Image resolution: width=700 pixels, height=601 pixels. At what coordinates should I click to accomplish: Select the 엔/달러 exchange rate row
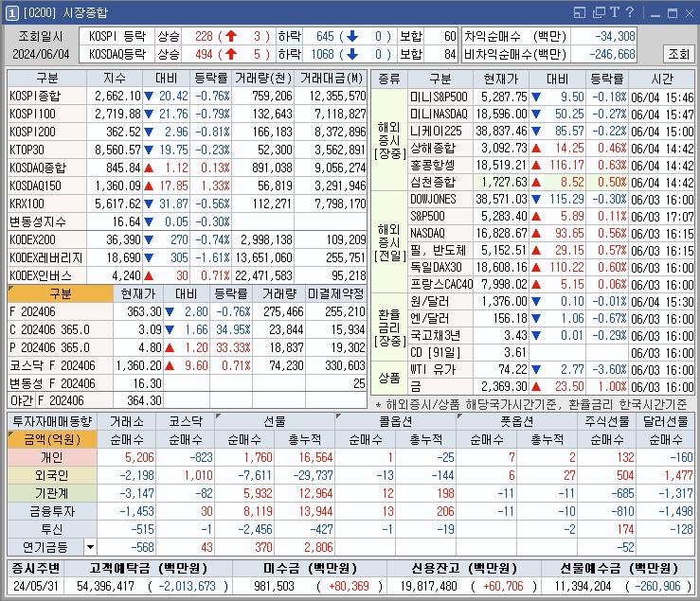[x=551, y=319]
